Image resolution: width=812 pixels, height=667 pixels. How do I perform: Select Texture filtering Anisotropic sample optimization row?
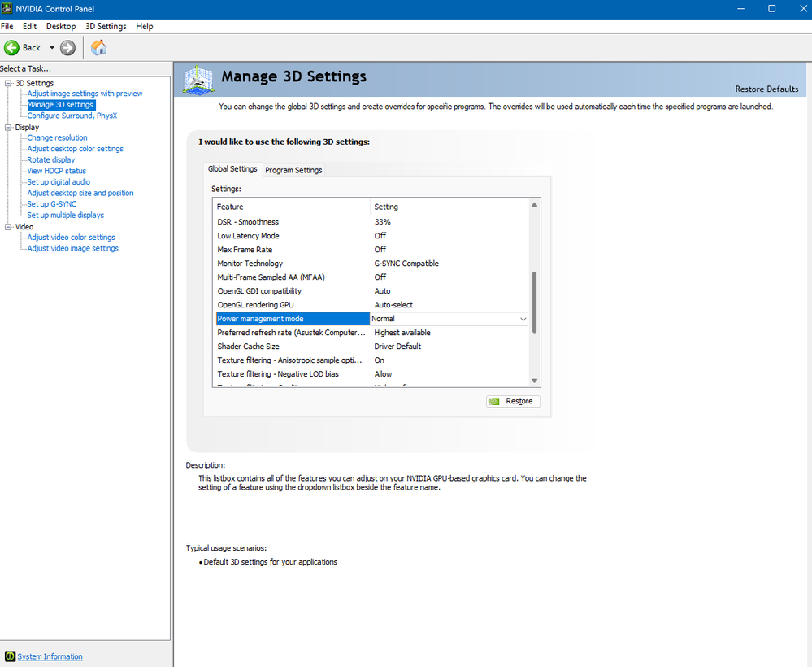tap(371, 360)
